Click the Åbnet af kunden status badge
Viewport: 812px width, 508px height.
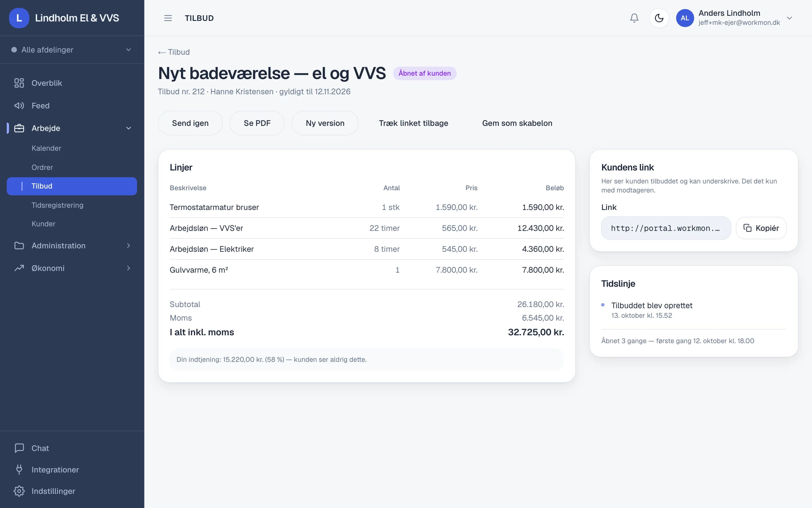424,73
